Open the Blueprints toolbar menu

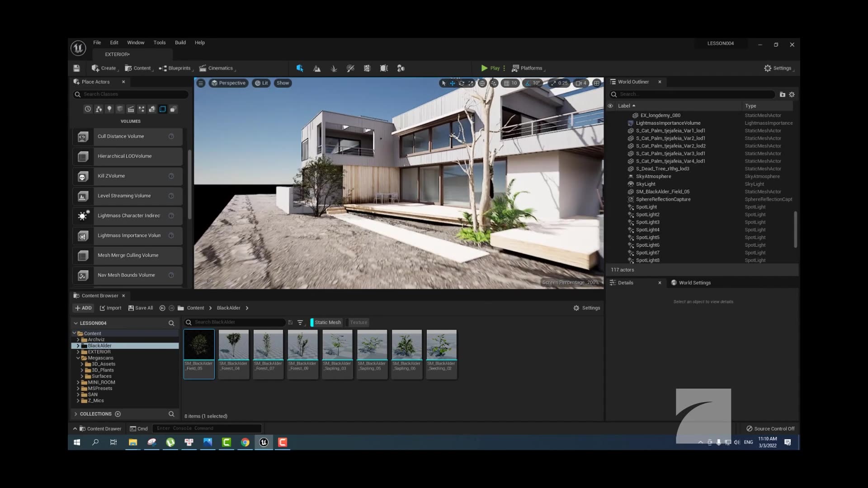pyautogui.click(x=175, y=68)
